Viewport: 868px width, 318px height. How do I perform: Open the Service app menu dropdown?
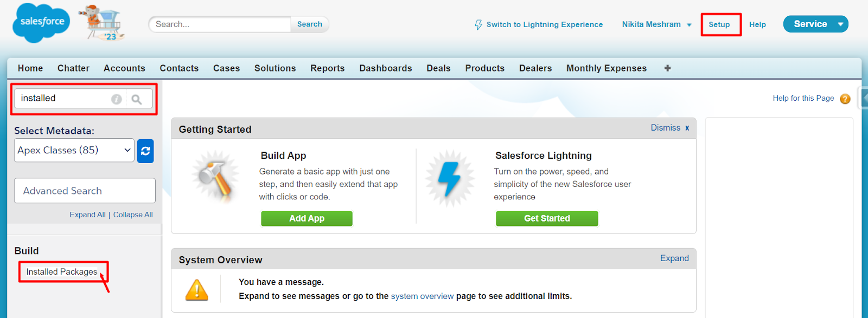[840, 24]
